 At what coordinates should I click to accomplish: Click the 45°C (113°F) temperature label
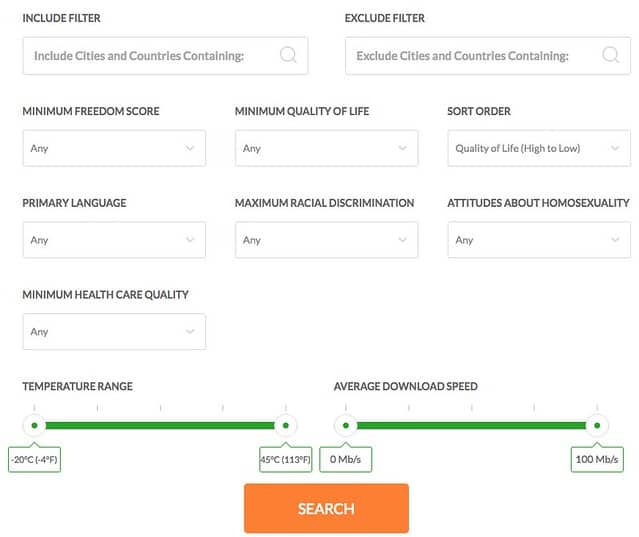(x=286, y=459)
